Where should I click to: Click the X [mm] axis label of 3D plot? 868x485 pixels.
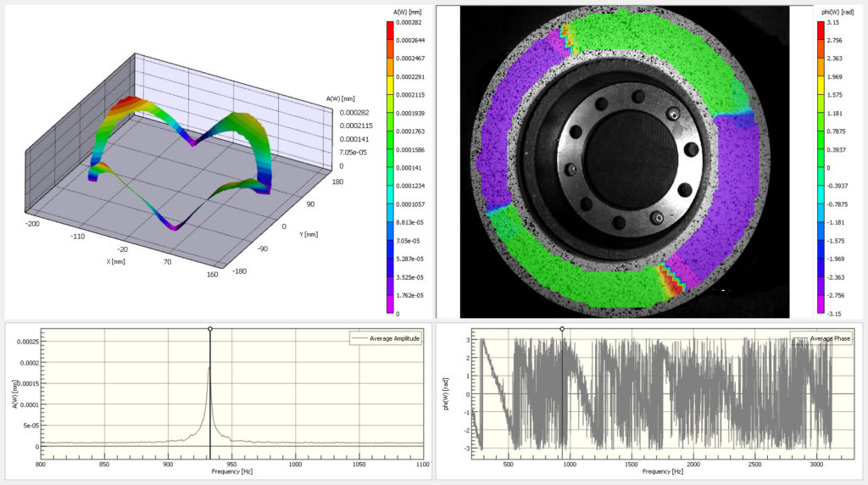115,261
